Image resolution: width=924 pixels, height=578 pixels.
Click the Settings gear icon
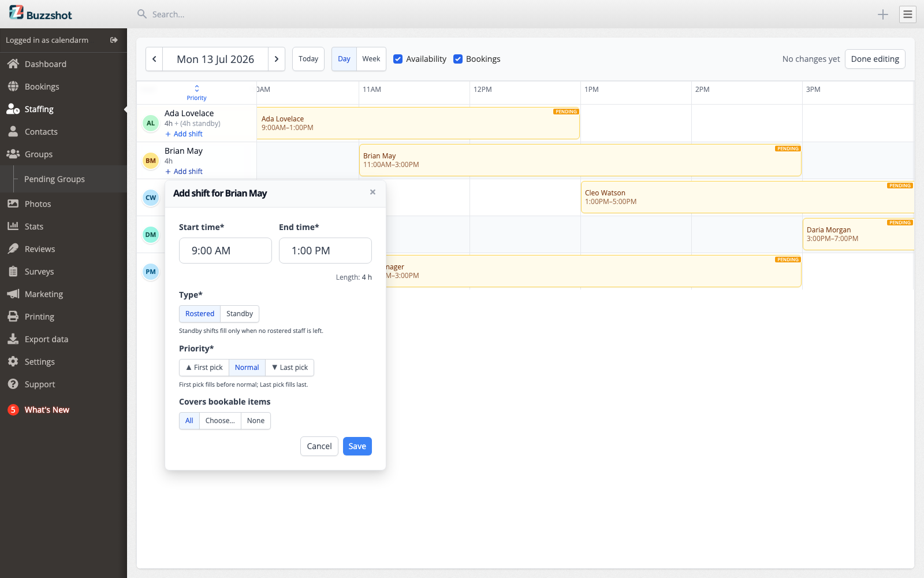click(x=13, y=362)
